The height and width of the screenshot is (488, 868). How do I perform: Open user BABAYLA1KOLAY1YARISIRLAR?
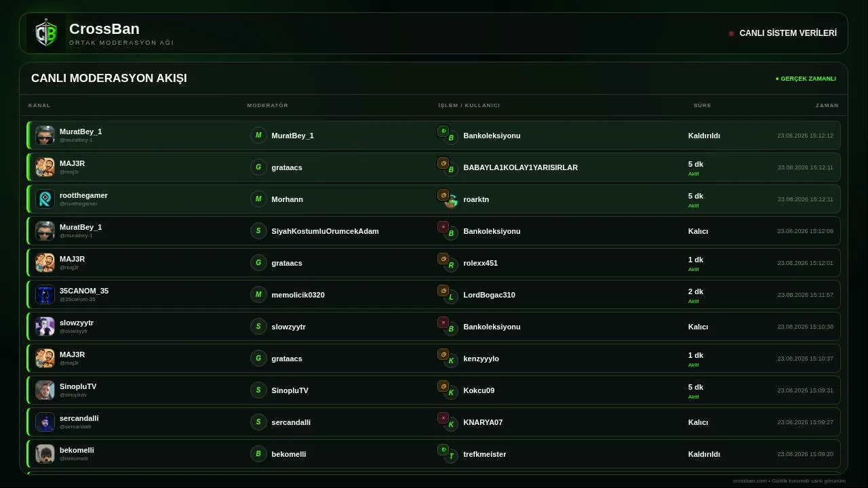[521, 167]
